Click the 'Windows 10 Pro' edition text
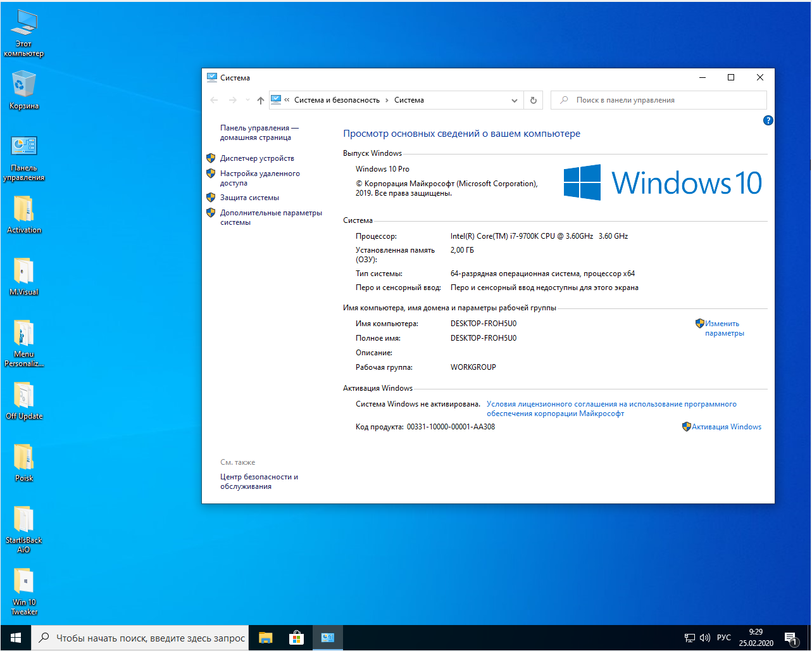 coord(382,169)
